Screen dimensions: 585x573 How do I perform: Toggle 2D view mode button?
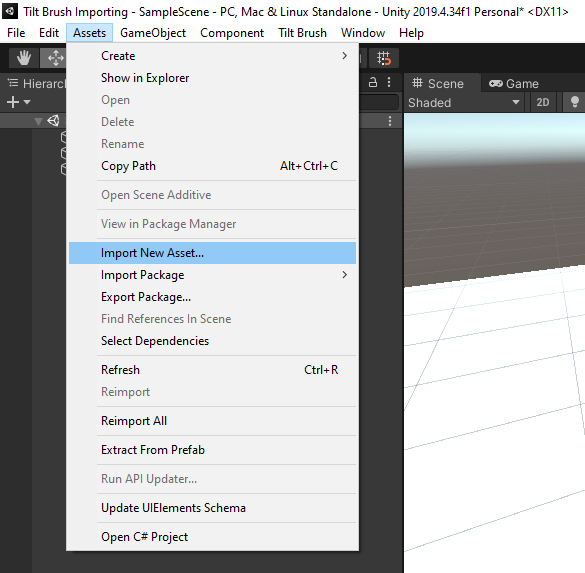542,102
